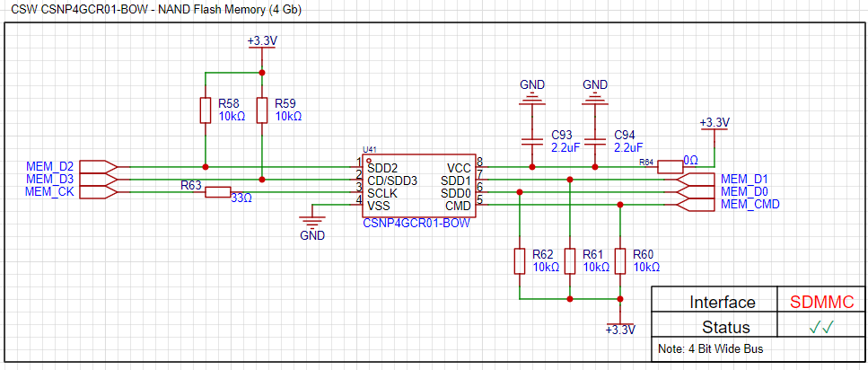The height and width of the screenshot is (370, 868).
Task: Select the R64 0Ω resistor symbol
Action: tap(671, 166)
